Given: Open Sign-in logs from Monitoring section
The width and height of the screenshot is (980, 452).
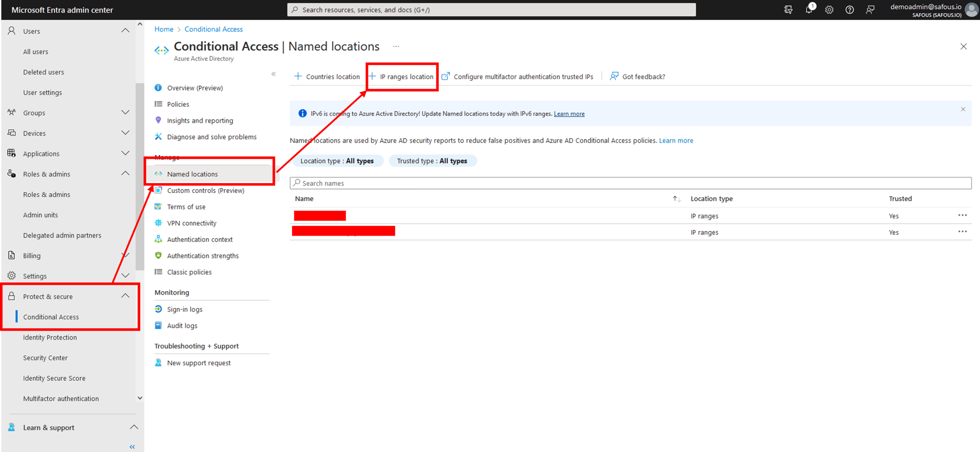Looking at the screenshot, I should [x=185, y=309].
